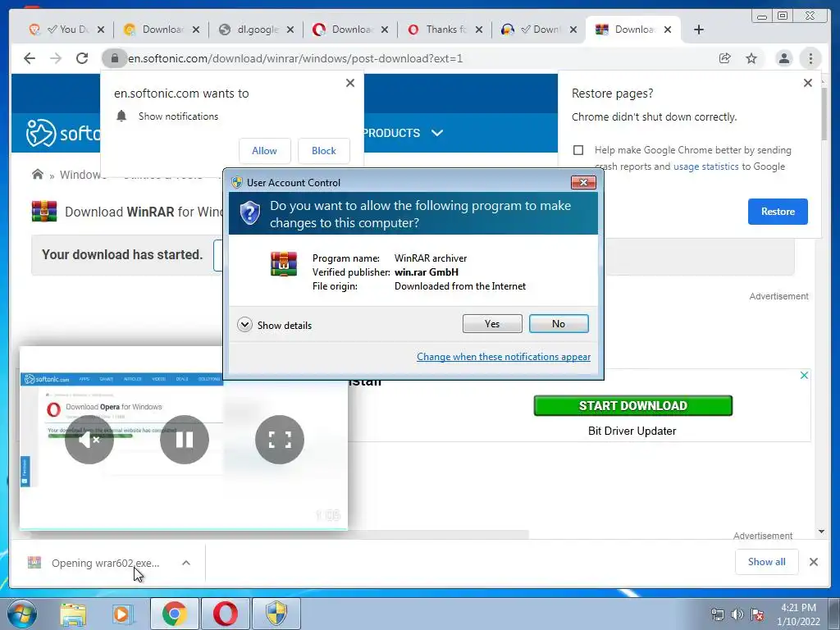Reload the current page
Image resolution: width=840 pixels, height=630 pixels.
(82, 58)
